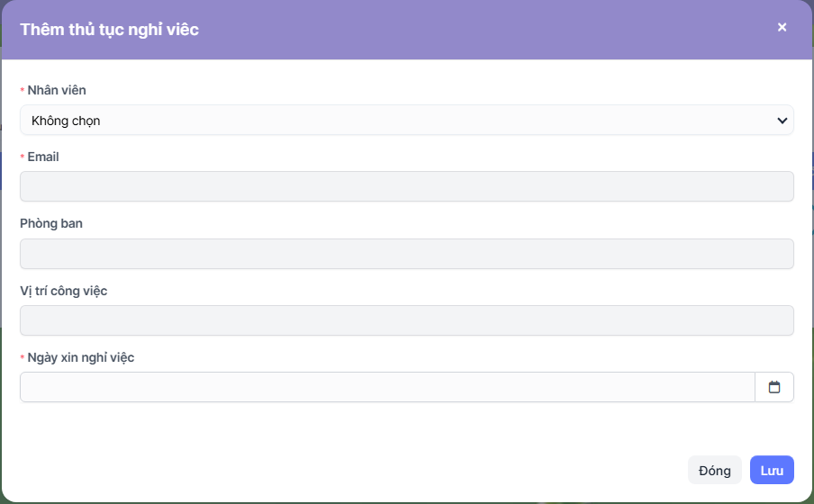Click the 'Phòng ban' field label
814x504 pixels.
tap(51, 223)
